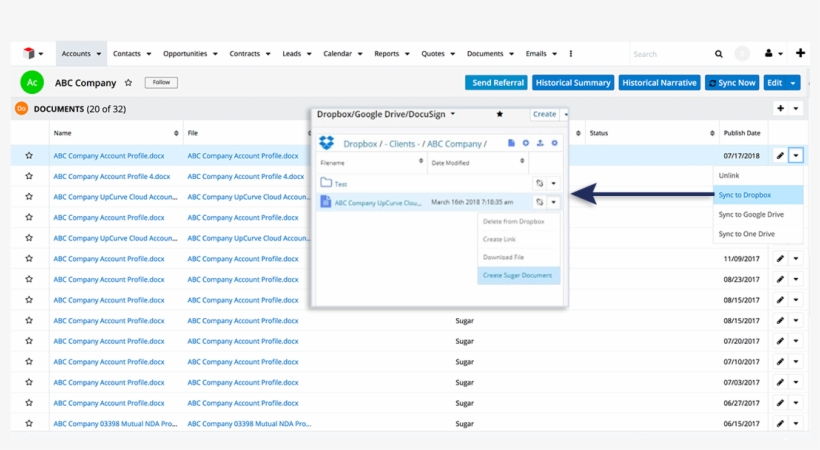Click the add circle icon in Dropbox dashlet
The height and width of the screenshot is (450, 820).
pos(526,143)
